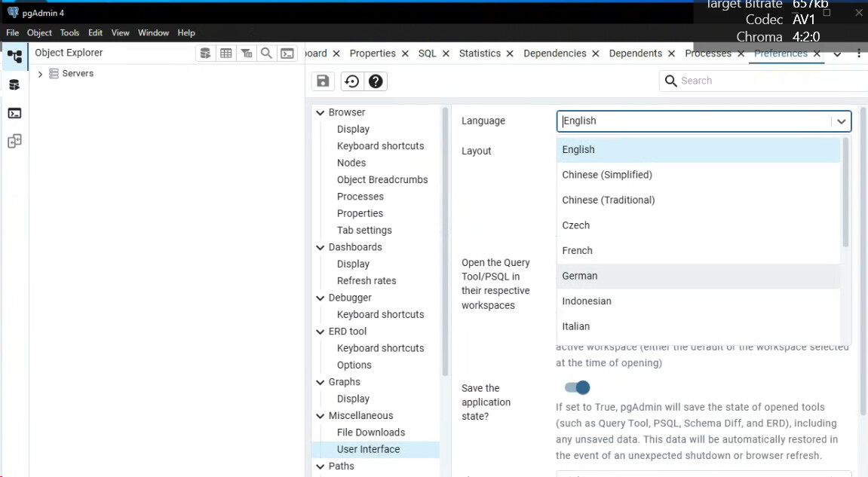Open preferences help question mark icon

pyautogui.click(x=376, y=81)
